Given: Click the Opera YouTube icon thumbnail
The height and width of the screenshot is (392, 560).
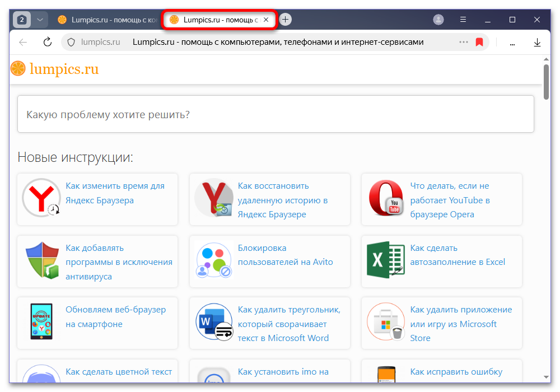Looking at the screenshot, I should [x=386, y=198].
